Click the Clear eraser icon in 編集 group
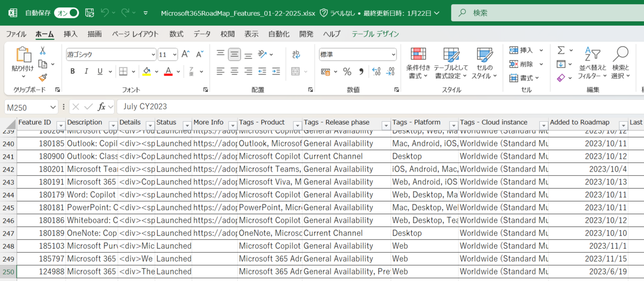Image resolution: width=644 pixels, height=281 pixels. click(x=561, y=78)
